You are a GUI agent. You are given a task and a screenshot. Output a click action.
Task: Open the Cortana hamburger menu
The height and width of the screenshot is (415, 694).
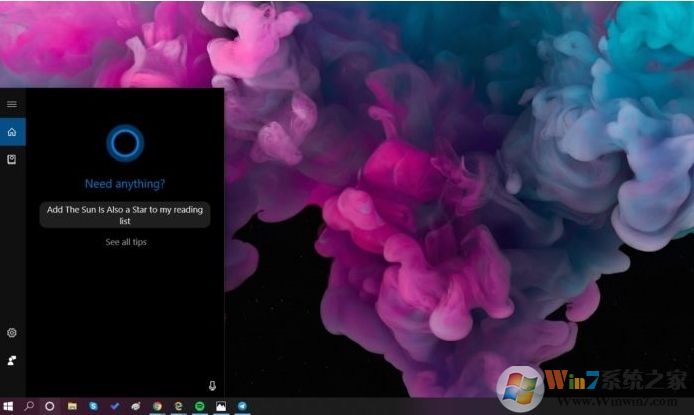click(x=12, y=104)
